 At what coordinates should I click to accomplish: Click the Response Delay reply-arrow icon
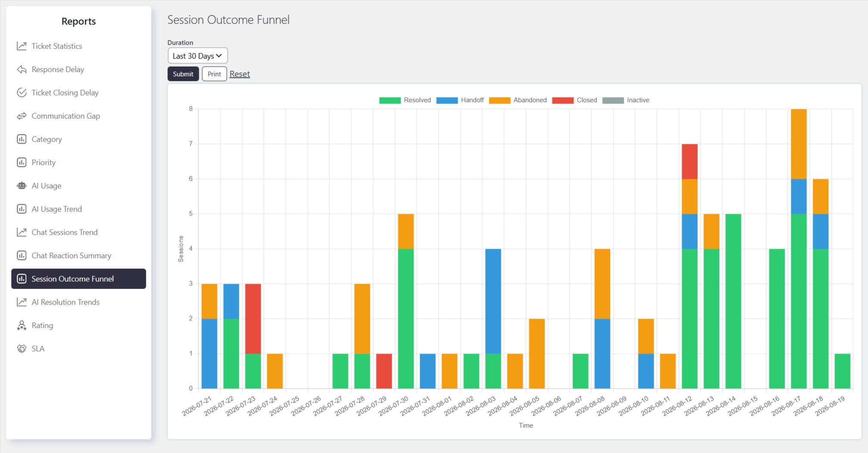point(22,69)
